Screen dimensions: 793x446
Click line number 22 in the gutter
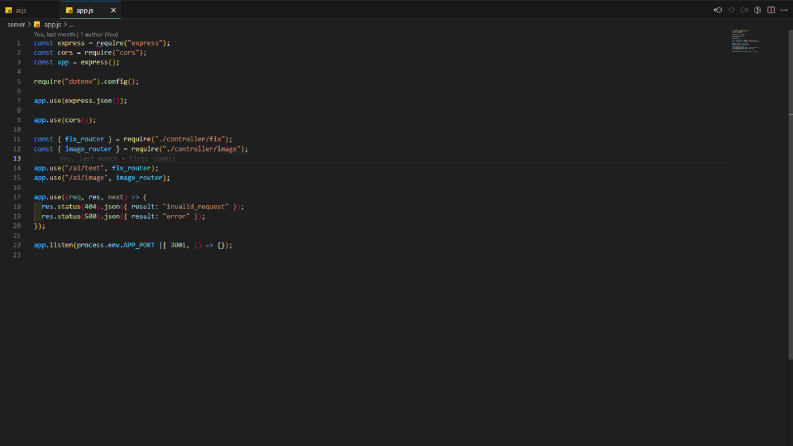pyautogui.click(x=17, y=245)
